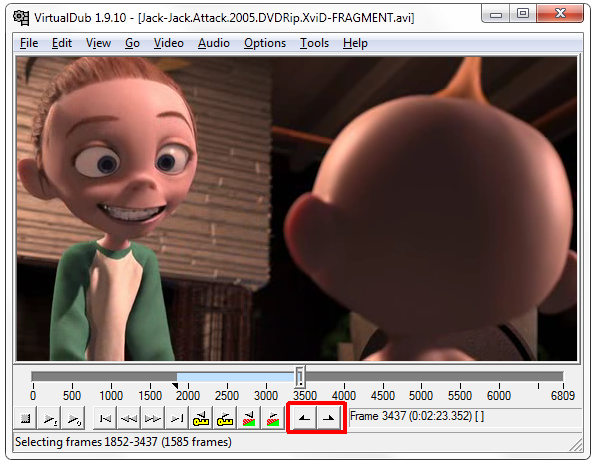Viewport: 594px width, 464px height.
Task: Step forward one frame
Action: 153,419
